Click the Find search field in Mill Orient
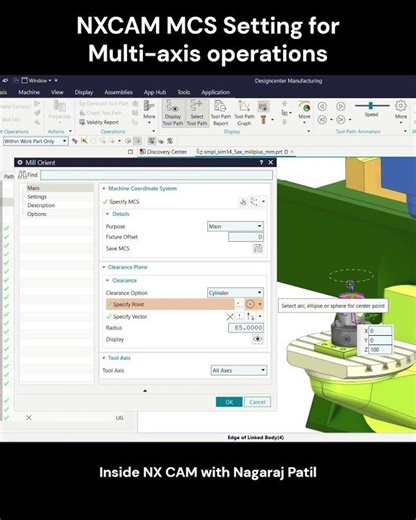This screenshot has width=416, height=520. pos(156,175)
